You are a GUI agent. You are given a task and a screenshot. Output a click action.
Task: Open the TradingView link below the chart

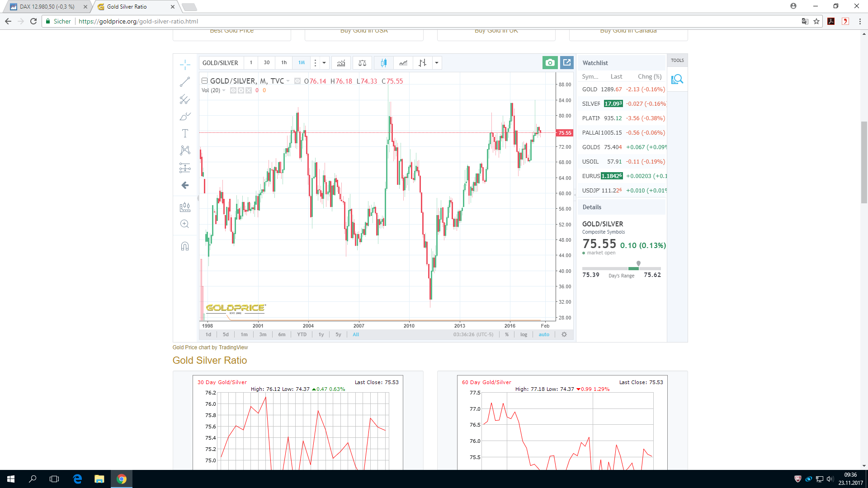(x=233, y=347)
